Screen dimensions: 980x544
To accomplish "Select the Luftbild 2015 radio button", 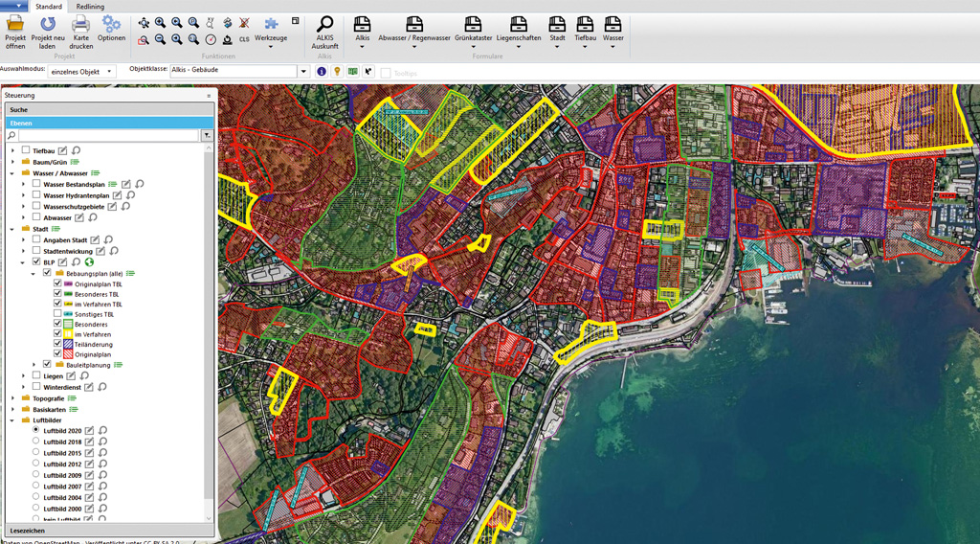I will [x=36, y=453].
